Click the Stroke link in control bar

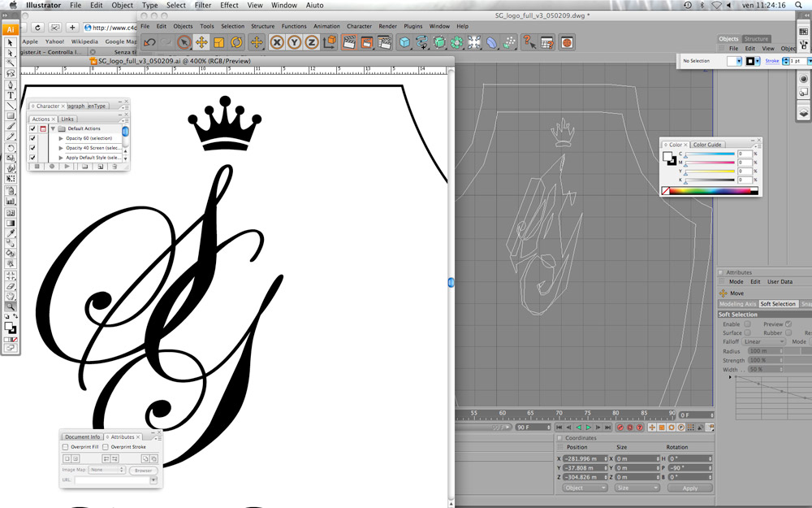point(771,61)
